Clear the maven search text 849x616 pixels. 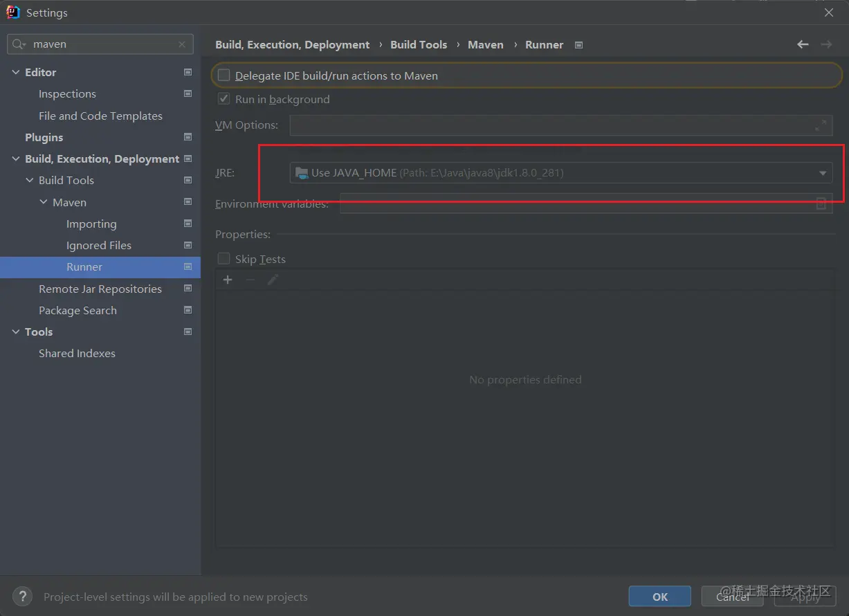pos(182,44)
